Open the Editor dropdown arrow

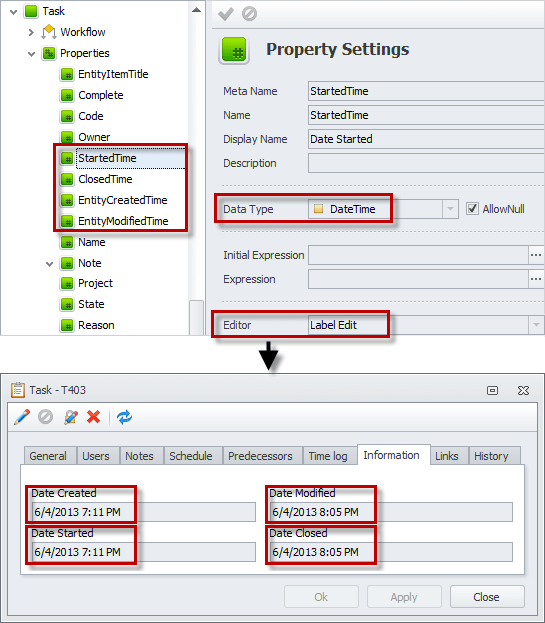click(536, 325)
